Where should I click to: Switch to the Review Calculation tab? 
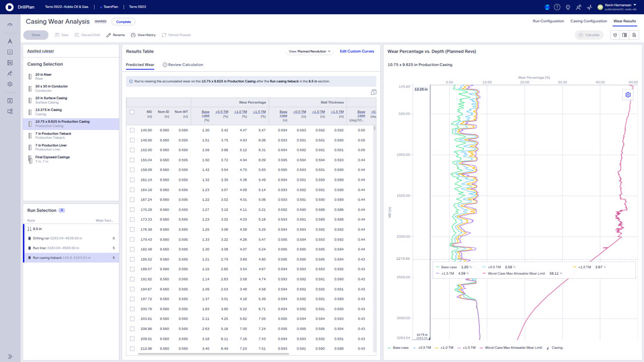[x=183, y=64]
